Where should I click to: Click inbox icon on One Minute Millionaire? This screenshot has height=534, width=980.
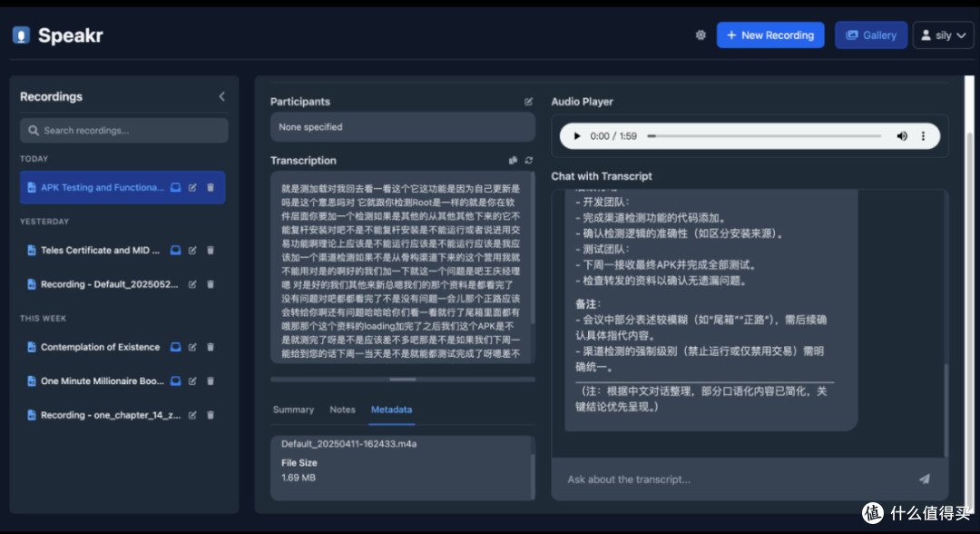pyautogui.click(x=176, y=381)
